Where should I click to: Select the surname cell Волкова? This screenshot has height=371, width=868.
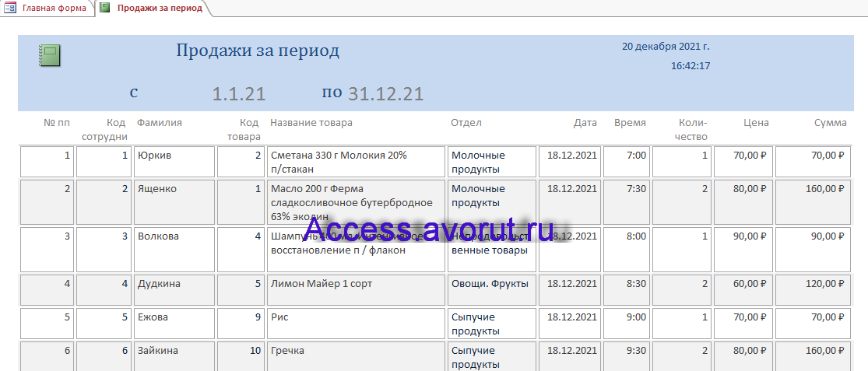[x=174, y=250]
